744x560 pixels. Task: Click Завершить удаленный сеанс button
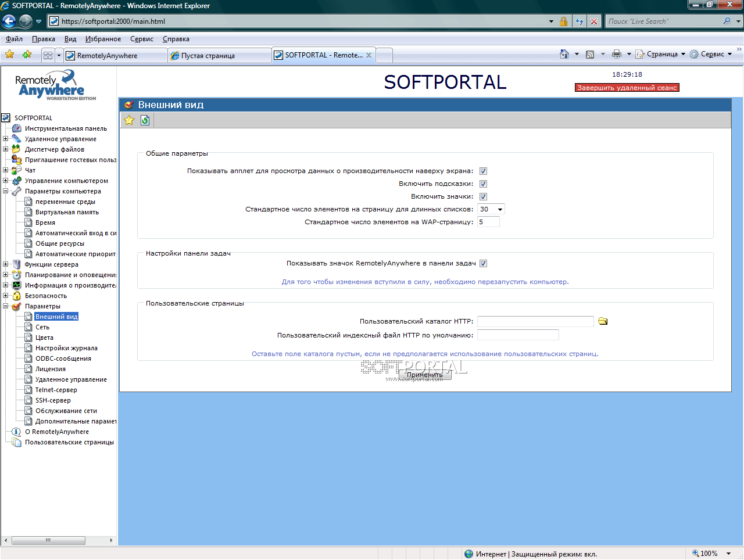627,88
